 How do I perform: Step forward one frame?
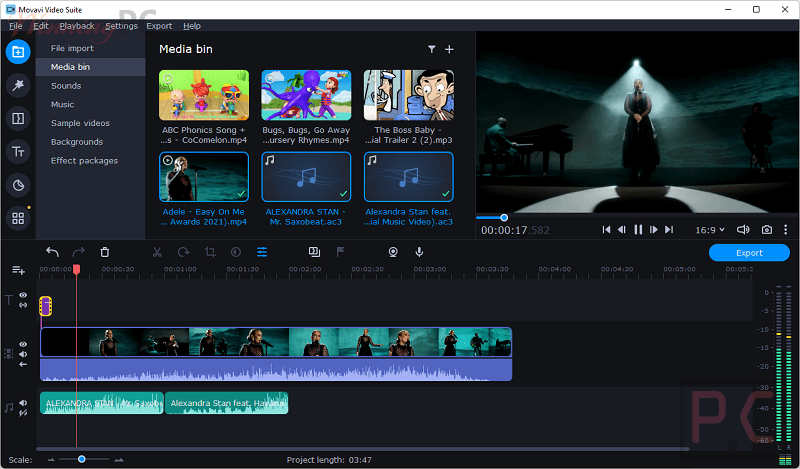(654, 230)
